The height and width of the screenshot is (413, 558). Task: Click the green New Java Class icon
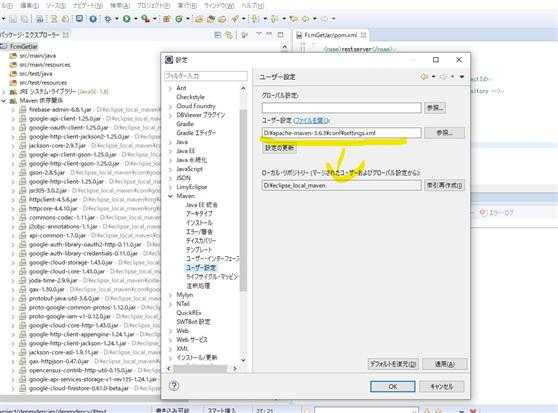coord(179,19)
